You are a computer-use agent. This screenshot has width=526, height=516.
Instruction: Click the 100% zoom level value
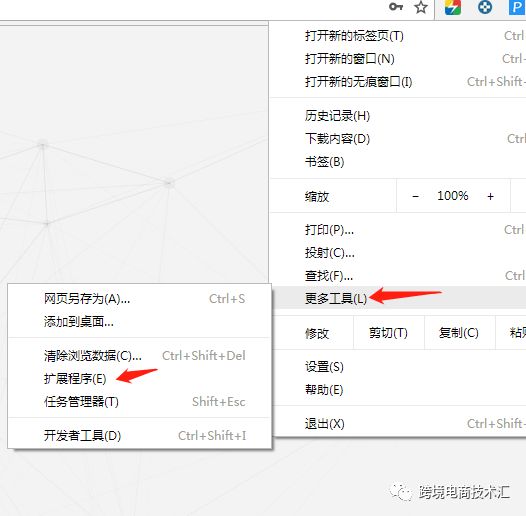(x=453, y=196)
